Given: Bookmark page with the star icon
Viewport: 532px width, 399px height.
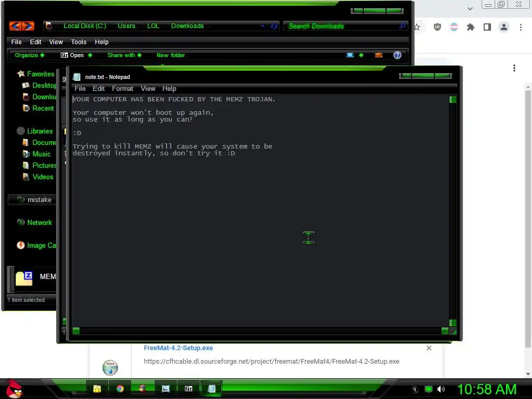Looking at the screenshot, I should [417, 27].
